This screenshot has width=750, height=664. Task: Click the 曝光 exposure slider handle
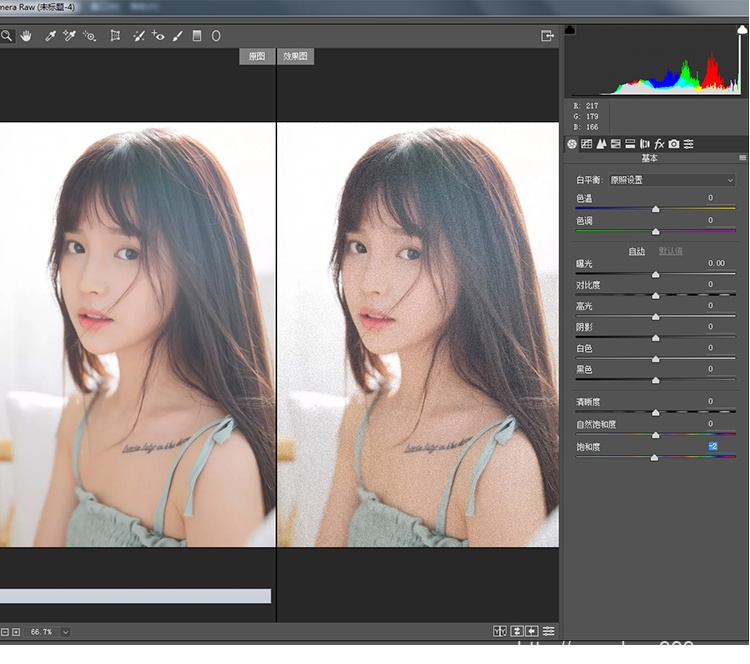655,274
